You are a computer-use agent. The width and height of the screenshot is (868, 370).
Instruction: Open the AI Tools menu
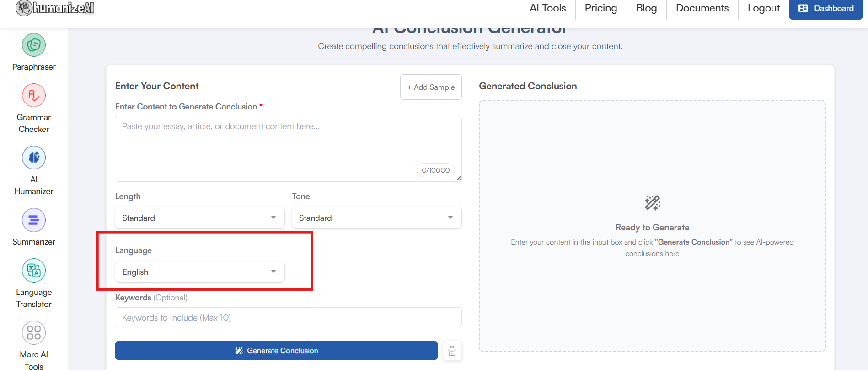(547, 8)
